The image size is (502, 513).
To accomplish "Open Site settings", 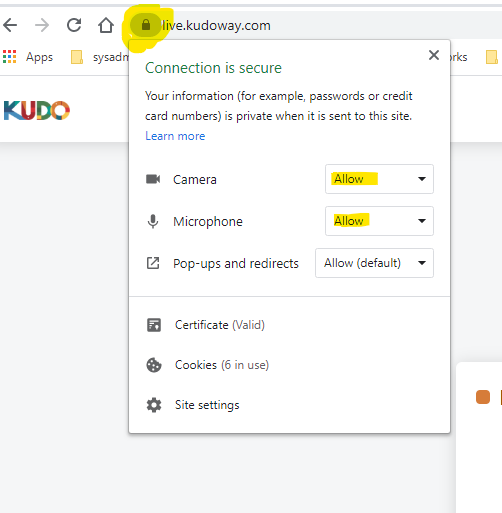I will (207, 405).
